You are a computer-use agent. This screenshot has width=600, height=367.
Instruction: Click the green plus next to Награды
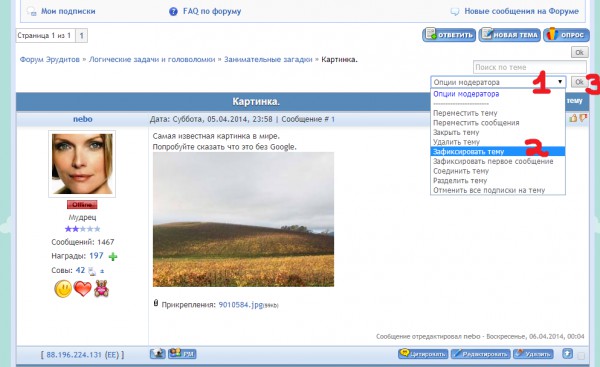pos(113,256)
